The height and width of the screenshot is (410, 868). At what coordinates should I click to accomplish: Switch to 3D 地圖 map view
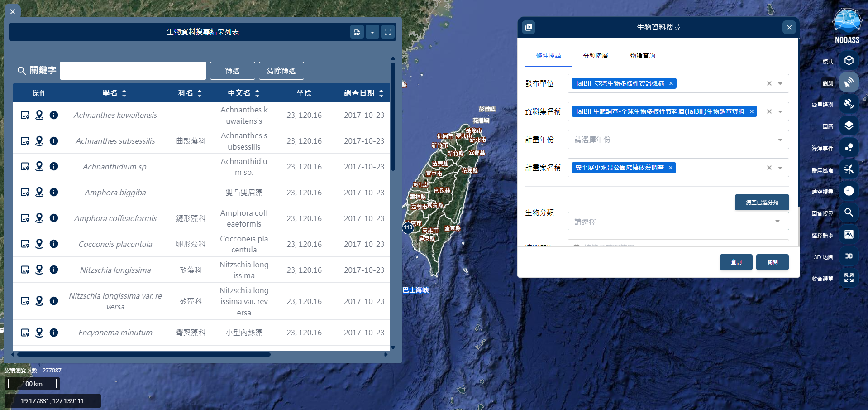[849, 256]
